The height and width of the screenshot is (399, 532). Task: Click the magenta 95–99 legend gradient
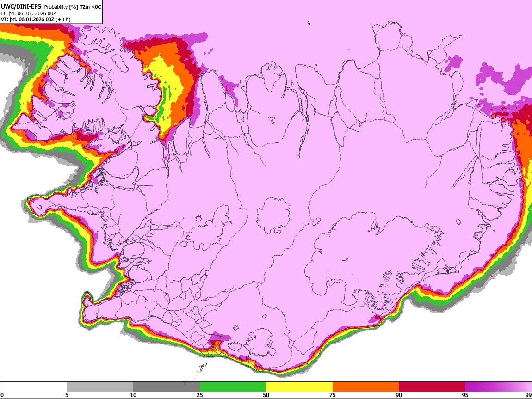coord(498,387)
